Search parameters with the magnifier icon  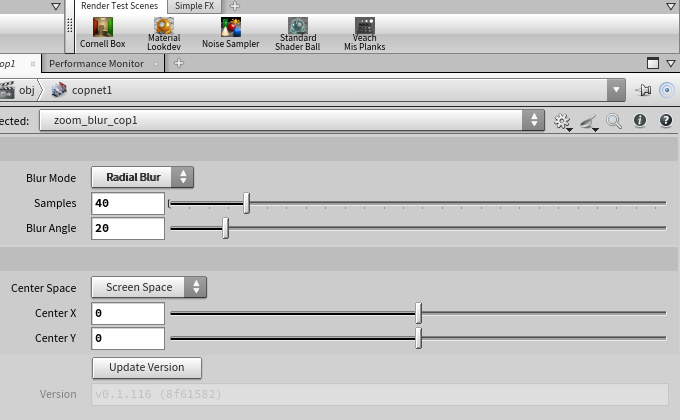point(614,121)
